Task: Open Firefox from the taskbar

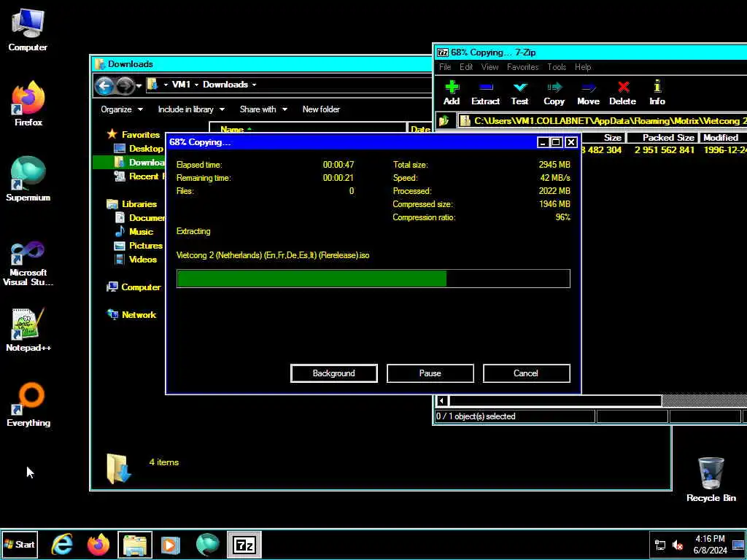Action: [x=98, y=544]
